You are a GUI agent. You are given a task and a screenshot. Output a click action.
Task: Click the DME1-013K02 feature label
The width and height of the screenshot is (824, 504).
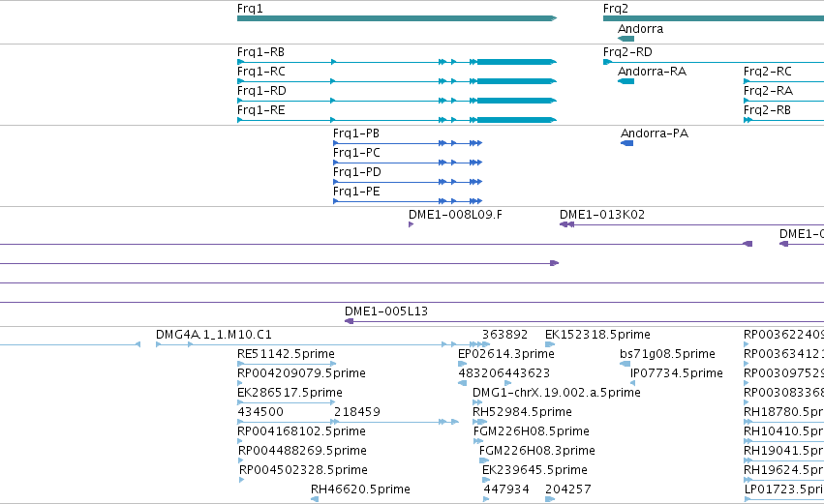(x=601, y=215)
